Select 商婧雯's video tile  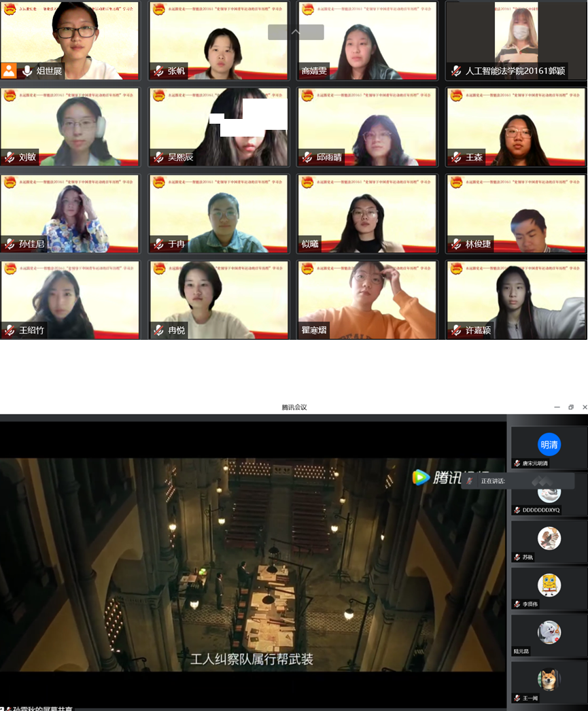point(367,41)
